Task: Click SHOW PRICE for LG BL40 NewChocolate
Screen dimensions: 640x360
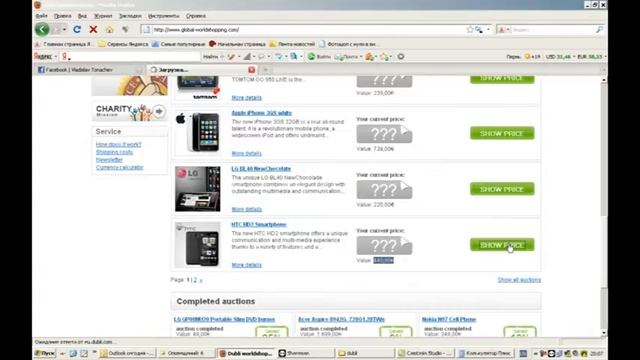Action: tap(502, 189)
